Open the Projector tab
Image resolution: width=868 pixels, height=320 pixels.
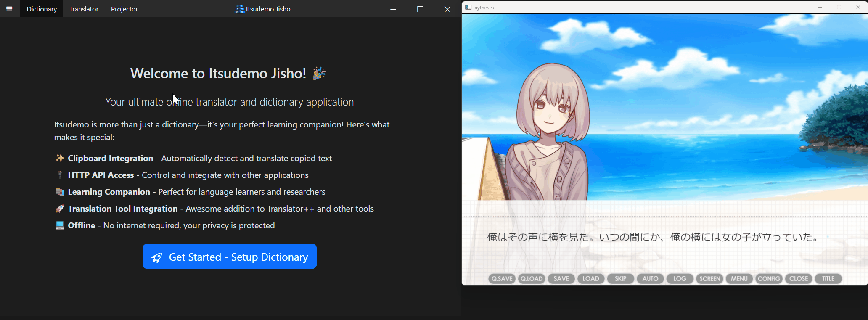pyautogui.click(x=124, y=9)
